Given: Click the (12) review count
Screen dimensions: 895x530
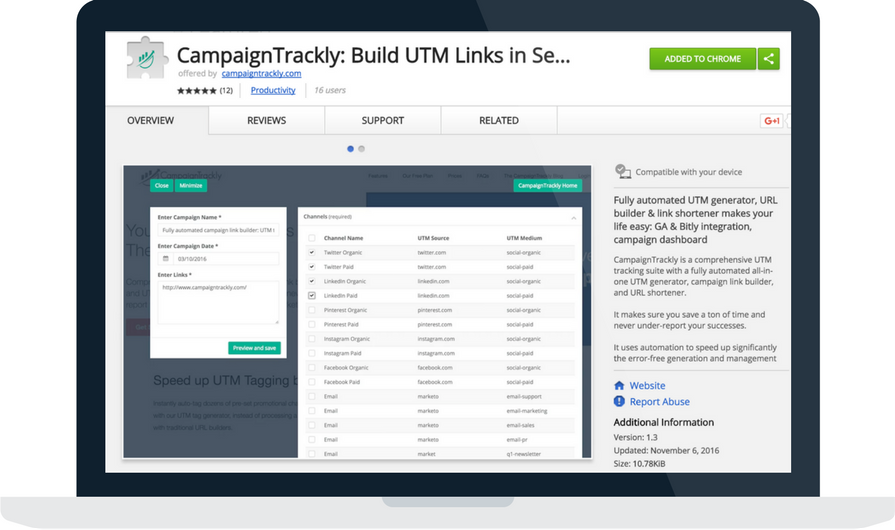Looking at the screenshot, I should (226, 91).
